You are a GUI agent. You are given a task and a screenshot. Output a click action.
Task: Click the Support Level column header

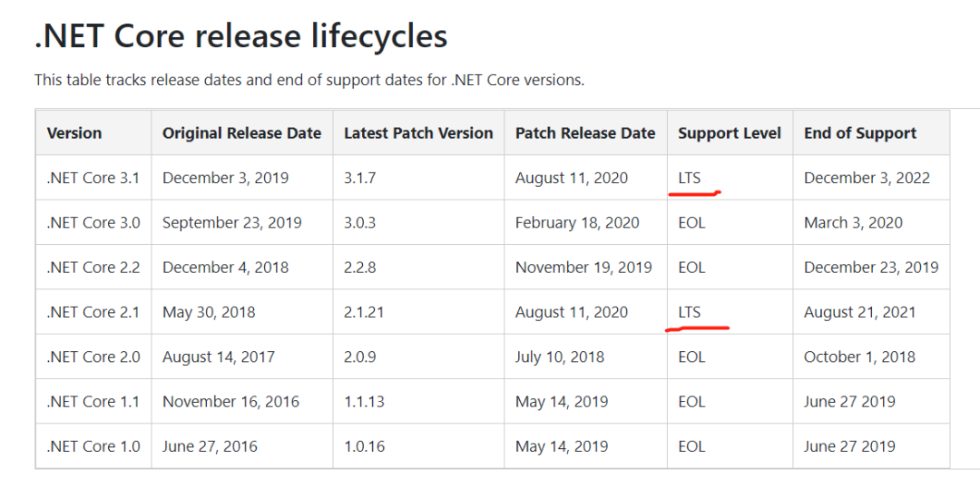(x=730, y=133)
